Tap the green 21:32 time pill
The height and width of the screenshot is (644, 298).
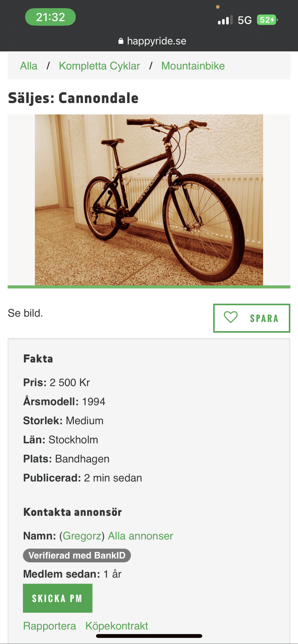tap(50, 17)
